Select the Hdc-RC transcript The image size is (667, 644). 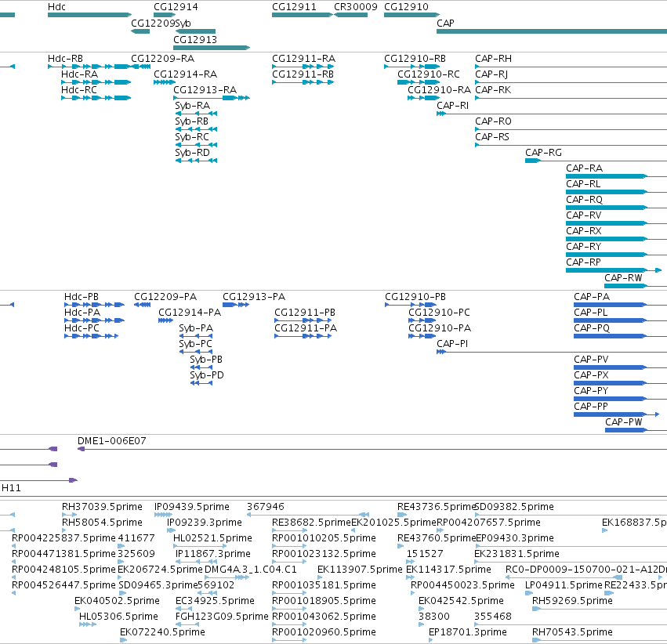(96, 98)
